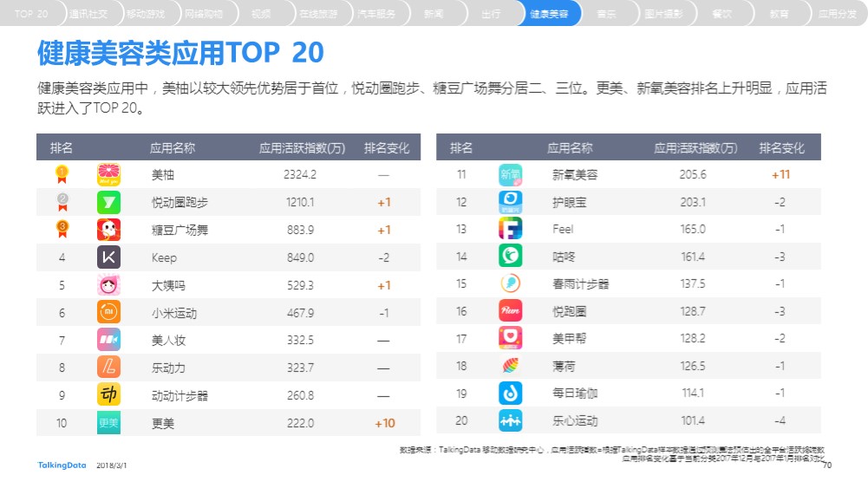Image resolution: width=868 pixels, height=488 pixels.
Task: Switch to the 通讯社交 tab
Action: coord(88,13)
